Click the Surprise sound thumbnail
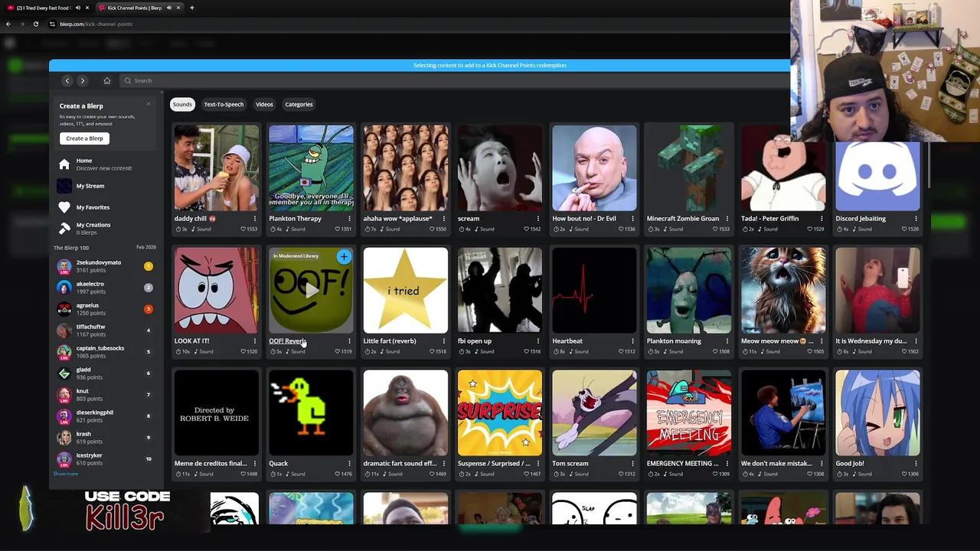Viewport: 980px width, 551px height. tap(500, 413)
